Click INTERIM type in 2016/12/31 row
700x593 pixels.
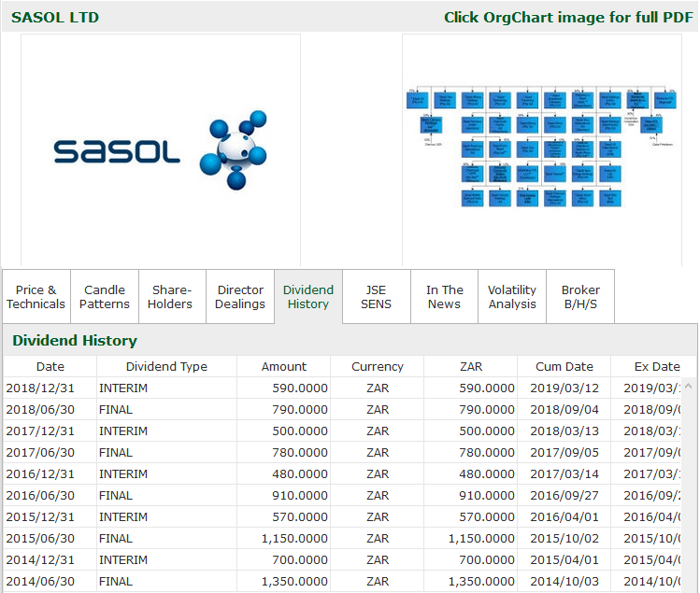(x=166, y=473)
